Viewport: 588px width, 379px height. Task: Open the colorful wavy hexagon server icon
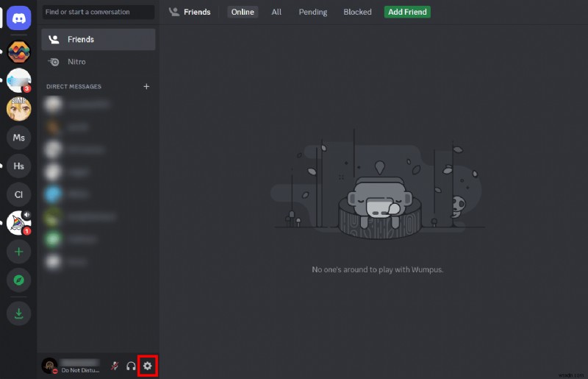click(19, 52)
